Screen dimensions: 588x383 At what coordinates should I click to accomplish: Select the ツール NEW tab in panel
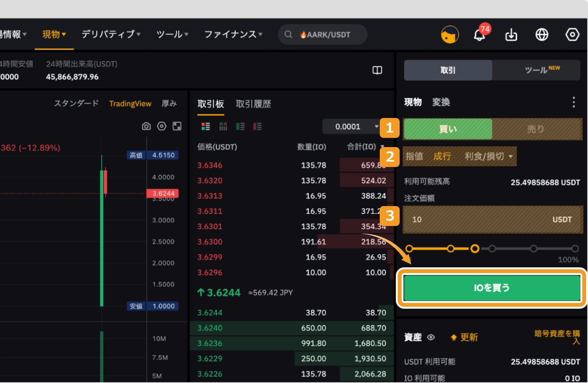click(537, 70)
